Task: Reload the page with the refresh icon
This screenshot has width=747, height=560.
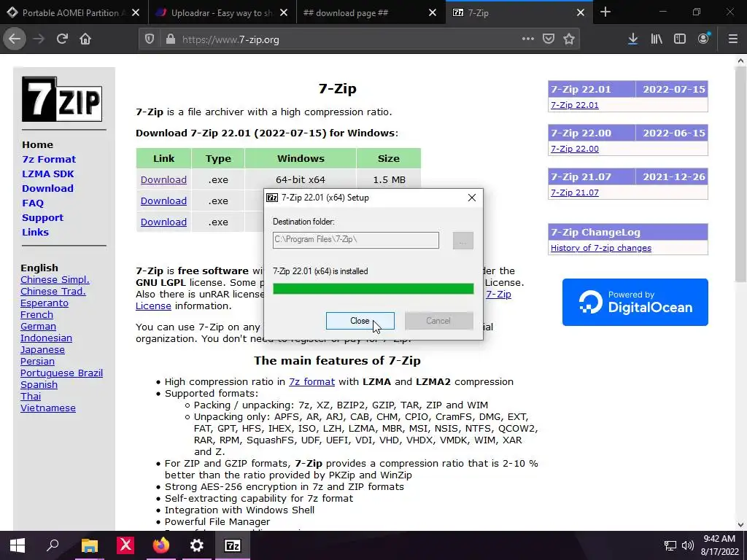Action: coord(62,39)
